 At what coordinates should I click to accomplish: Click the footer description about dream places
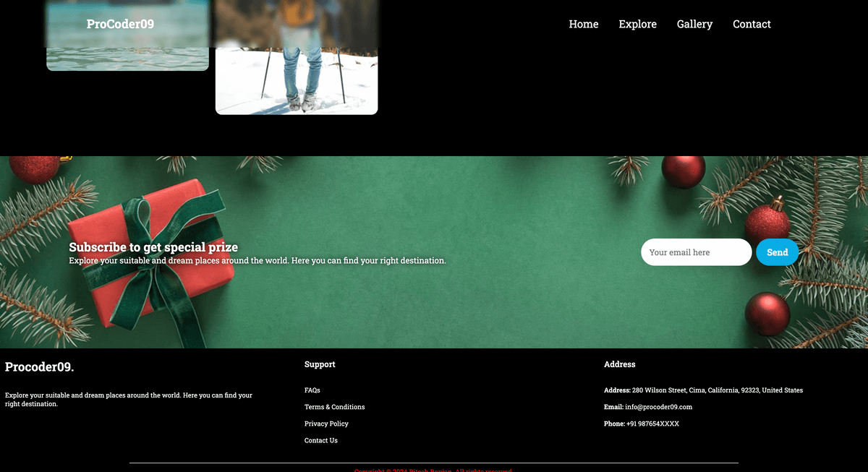click(x=129, y=400)
